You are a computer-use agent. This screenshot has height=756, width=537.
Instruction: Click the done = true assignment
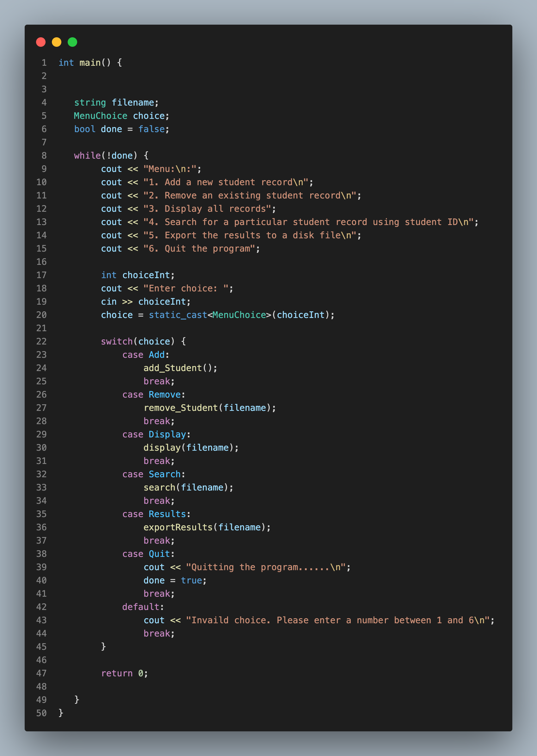(174, 580)
